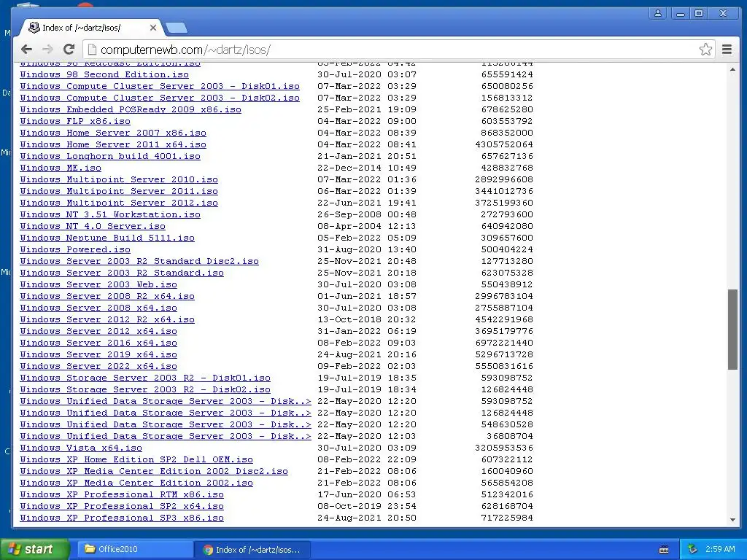Download Windows XP Professional SP3 x86.iso
747x560 pixels.
[x=122, y=518]
